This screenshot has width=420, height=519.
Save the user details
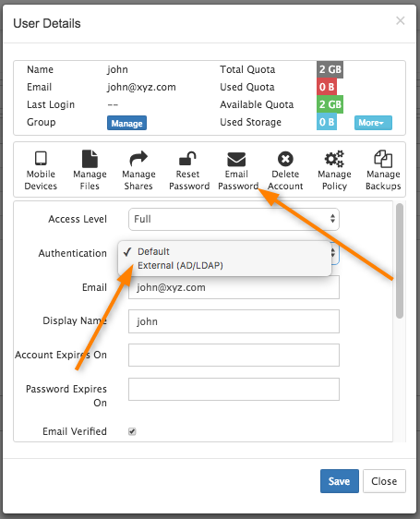click(x=340, y=481)
